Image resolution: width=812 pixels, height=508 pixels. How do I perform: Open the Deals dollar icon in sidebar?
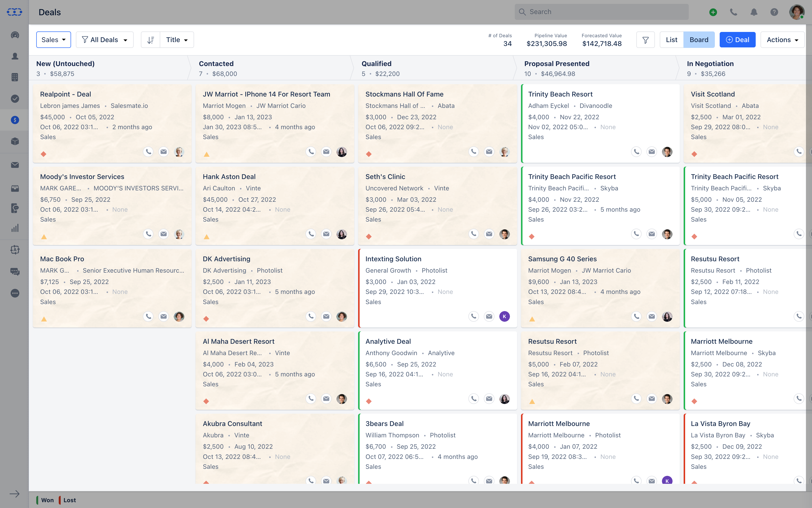pos(15,120)
